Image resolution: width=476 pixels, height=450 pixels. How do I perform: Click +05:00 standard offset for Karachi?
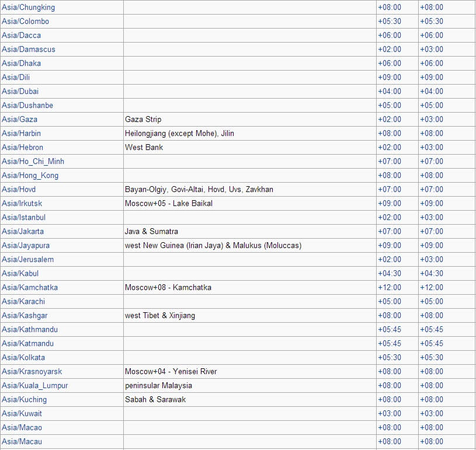(x=390, y=301)
